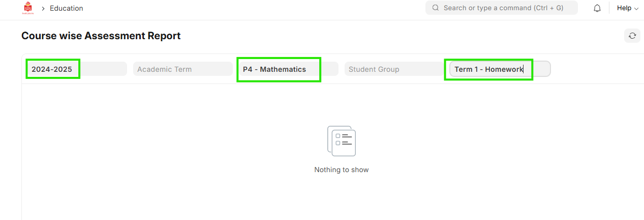The image size is (644, 220).
Task: Go to the Education breadcrumb link
Action: point(67,8)
